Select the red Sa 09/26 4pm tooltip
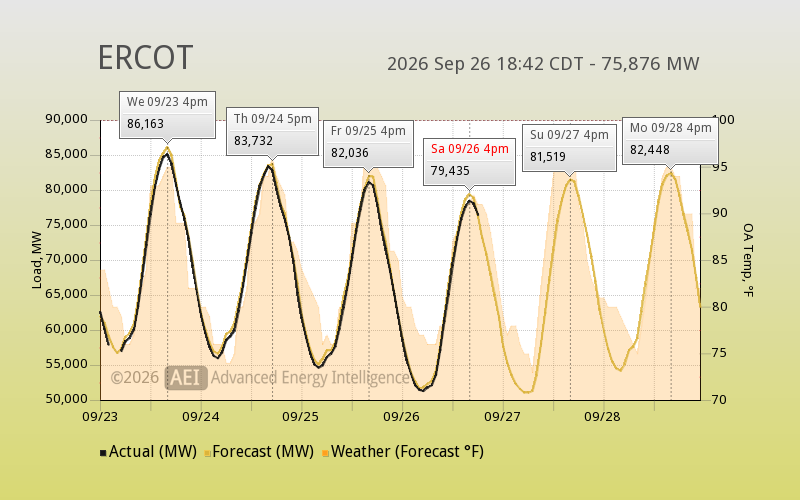The image size is (800, 500). (x=469, y=161)
